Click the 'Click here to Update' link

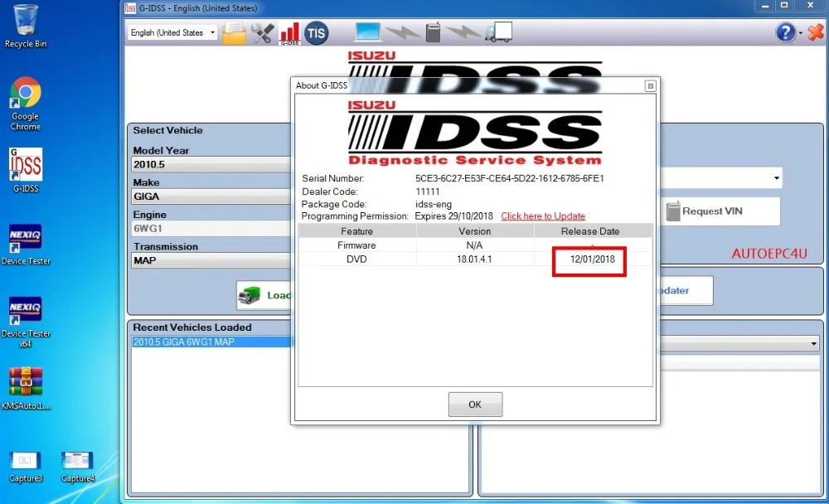(x=543, y=216)
